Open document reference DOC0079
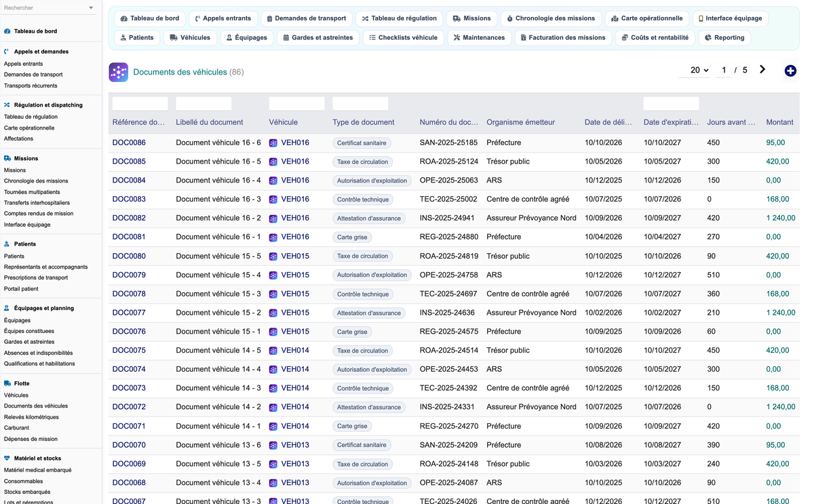This screenshot has width=814, height=504. [x=129, y=275]
